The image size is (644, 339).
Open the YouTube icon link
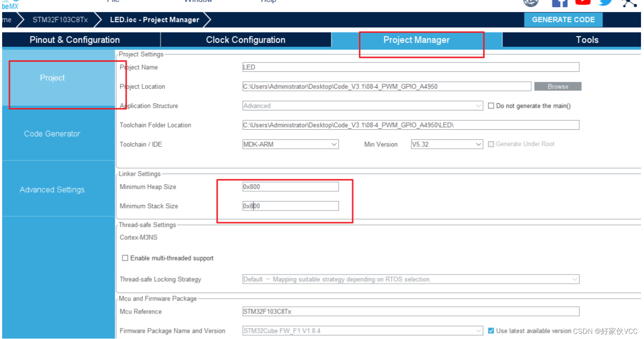583,2
